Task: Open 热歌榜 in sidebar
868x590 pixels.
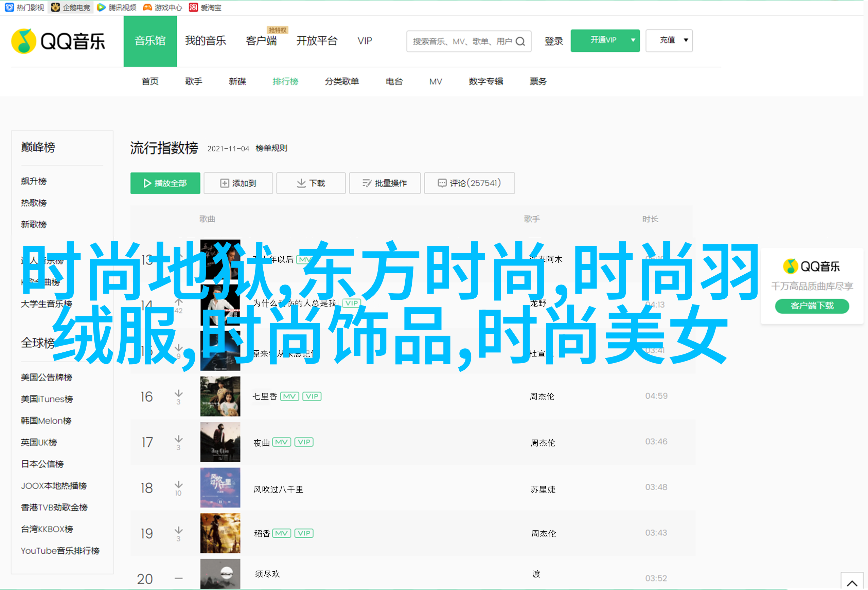Action: [x=34, y=203]
